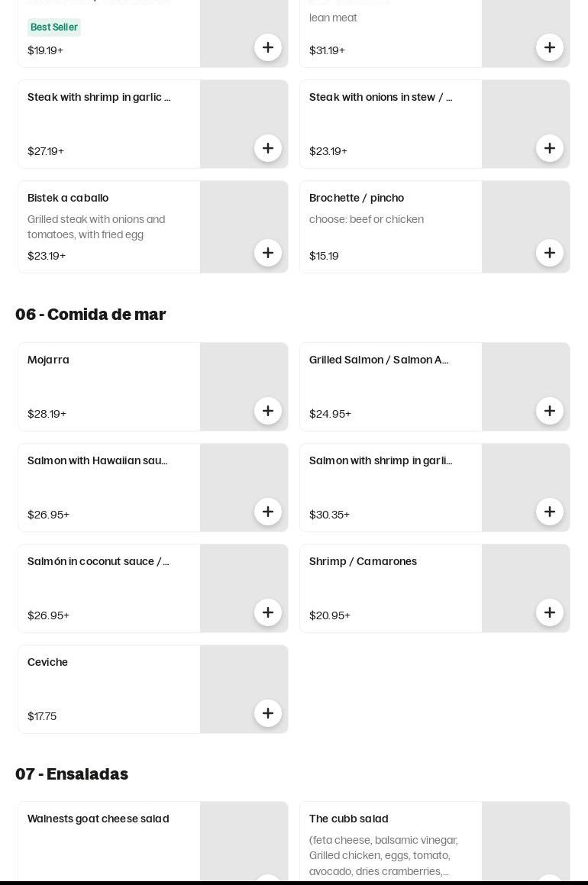Add Salmon with shrimp in garlic item
This screenshot has height=885, width=588.
pos(549,512)
